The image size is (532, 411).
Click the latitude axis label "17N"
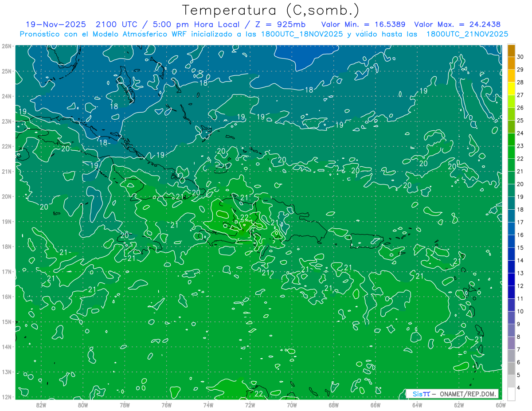6,271
